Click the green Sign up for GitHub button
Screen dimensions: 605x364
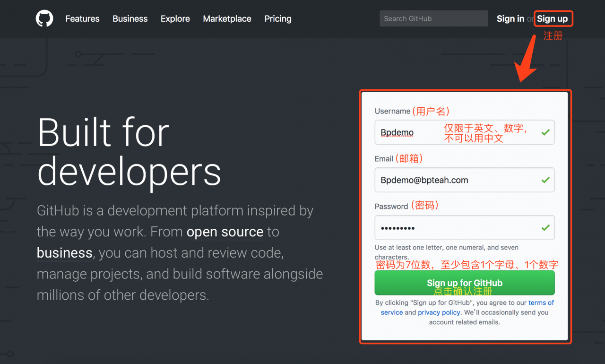465,283
